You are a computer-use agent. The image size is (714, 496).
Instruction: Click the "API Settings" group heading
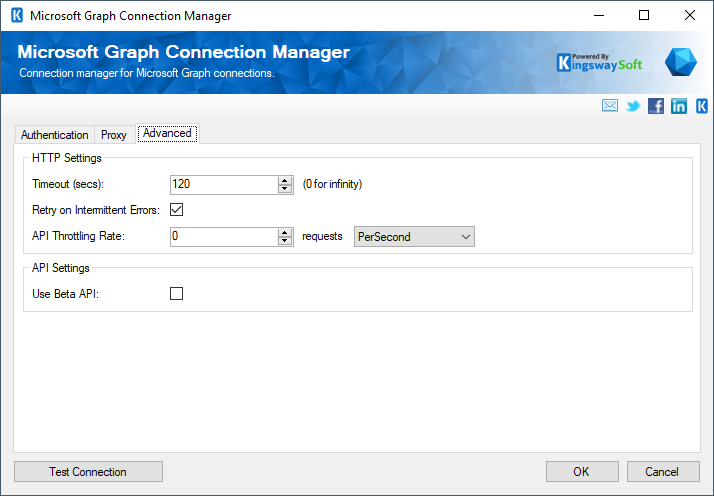coord(61,268)
